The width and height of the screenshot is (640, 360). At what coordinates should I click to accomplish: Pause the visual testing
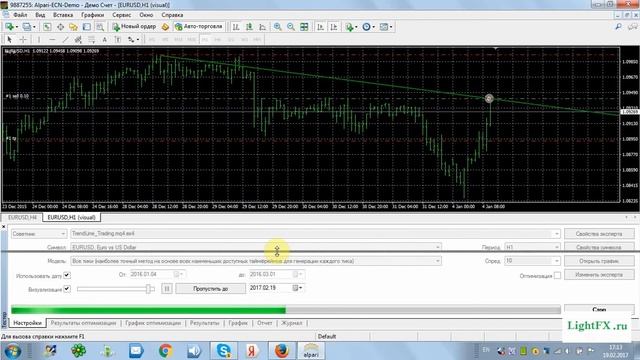pos(167,289)
